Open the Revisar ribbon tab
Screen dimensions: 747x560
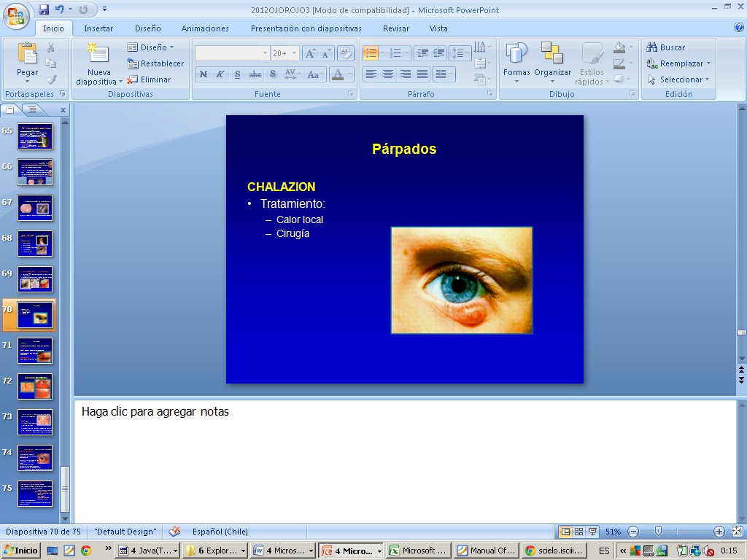(396, 28)
